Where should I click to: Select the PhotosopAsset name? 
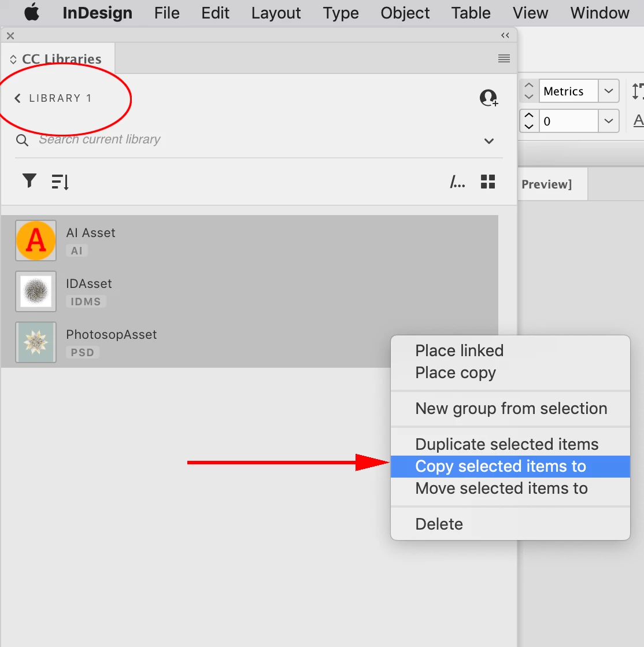click(112, 334)
